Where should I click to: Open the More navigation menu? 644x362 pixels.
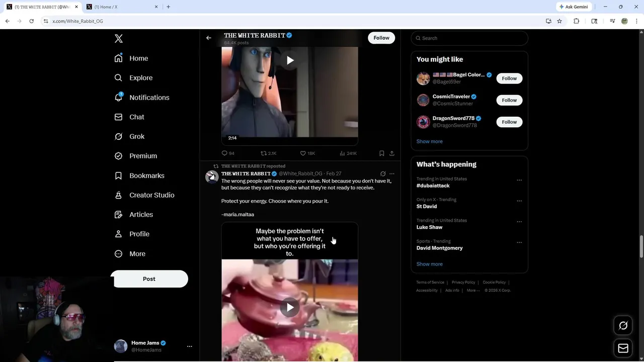pyautogui.click(x=130, y=254)
